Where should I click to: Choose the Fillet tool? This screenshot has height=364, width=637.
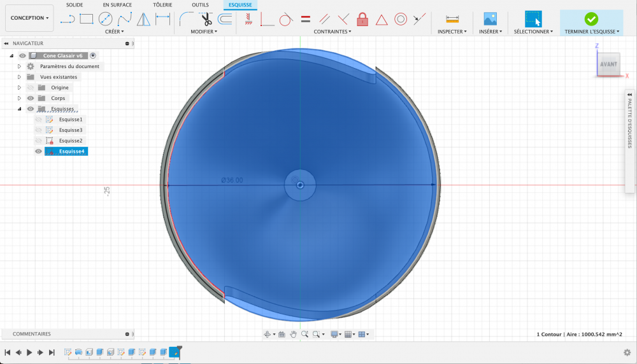[187, 19]
